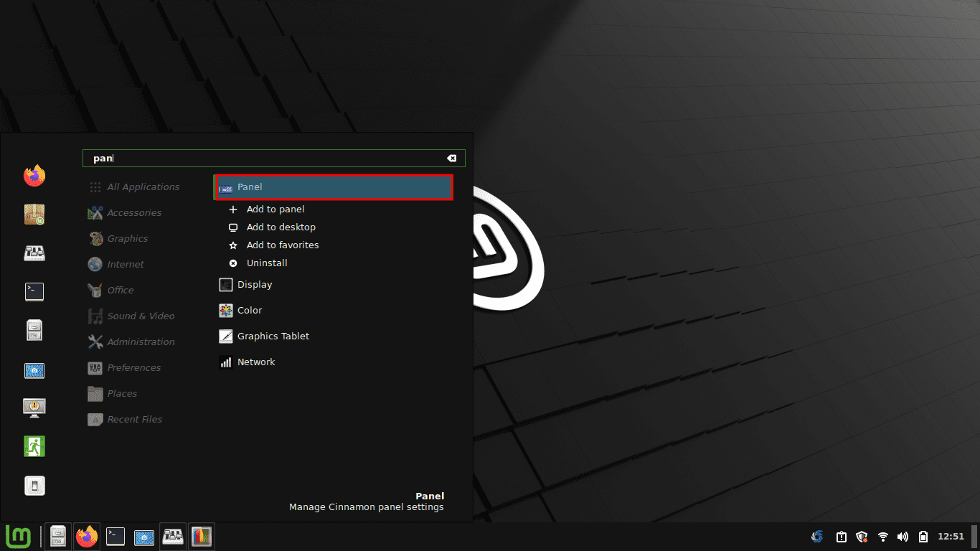Launch Software Manager from the favorites sidebar
Image resolution: width=980 pixels, height=551 pixels.
click(34, 214)
